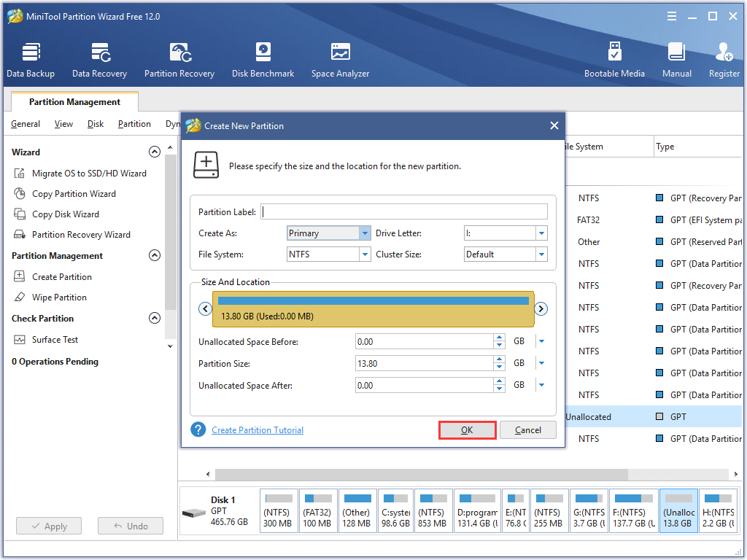
Task: Select the FAT32 EFI System row
Action: pyautogui.click(x=654, y=220)
